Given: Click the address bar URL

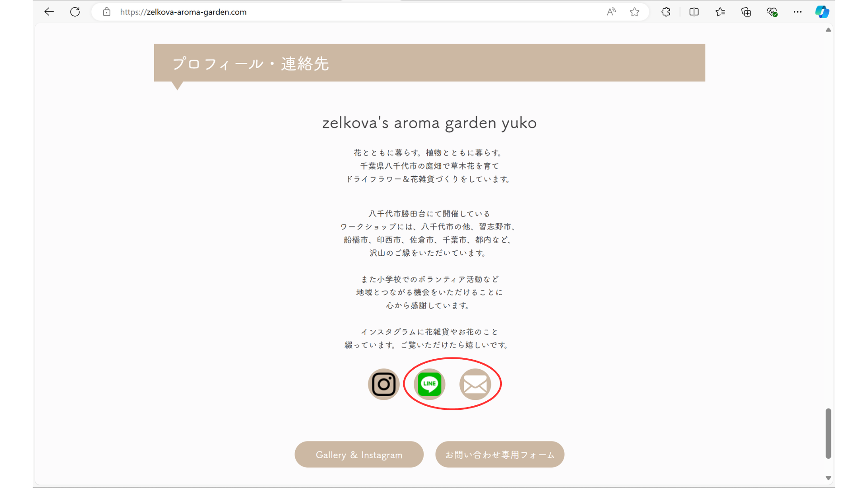Looking at the screenshot, I should (183, 12).
